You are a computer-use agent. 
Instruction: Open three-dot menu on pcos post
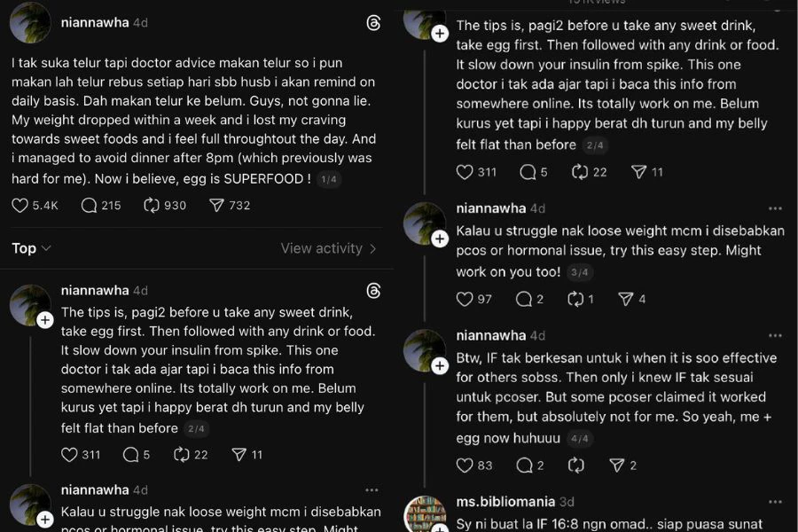(x=776, y=208)
